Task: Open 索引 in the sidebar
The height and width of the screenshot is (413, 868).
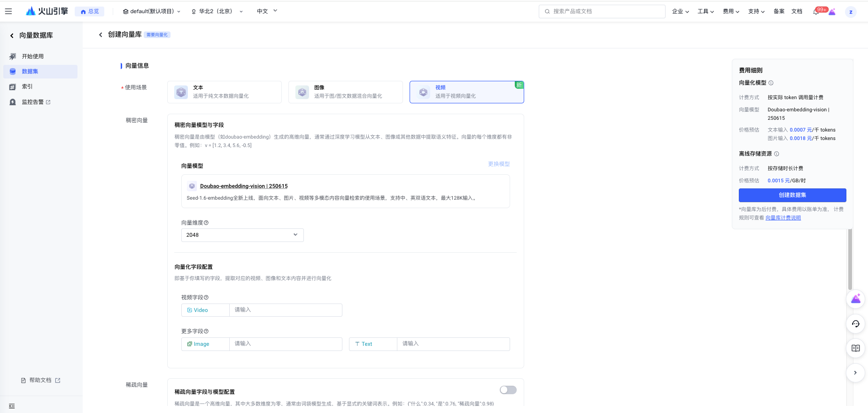Action: pyautogui.click(x=40, y=86)
